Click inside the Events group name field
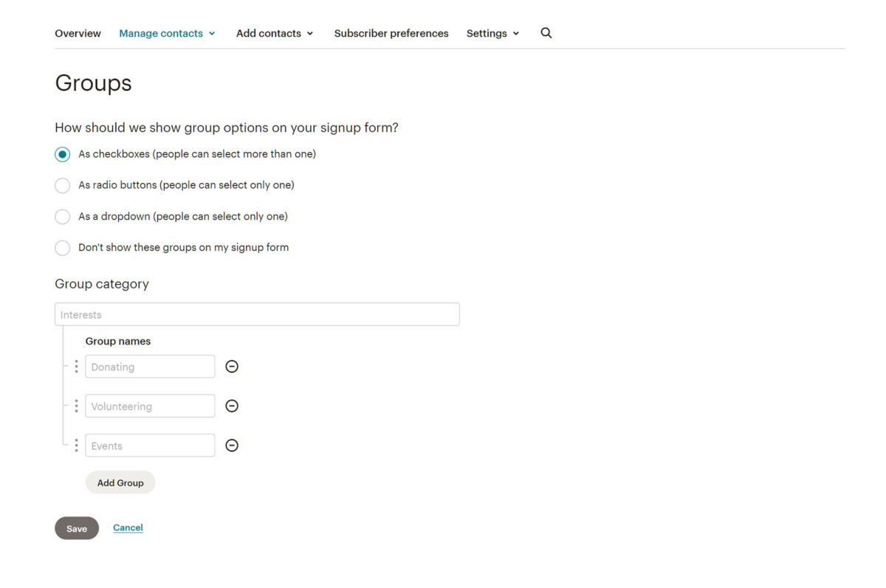Screen dimensions: 886x588 [150, 445]
